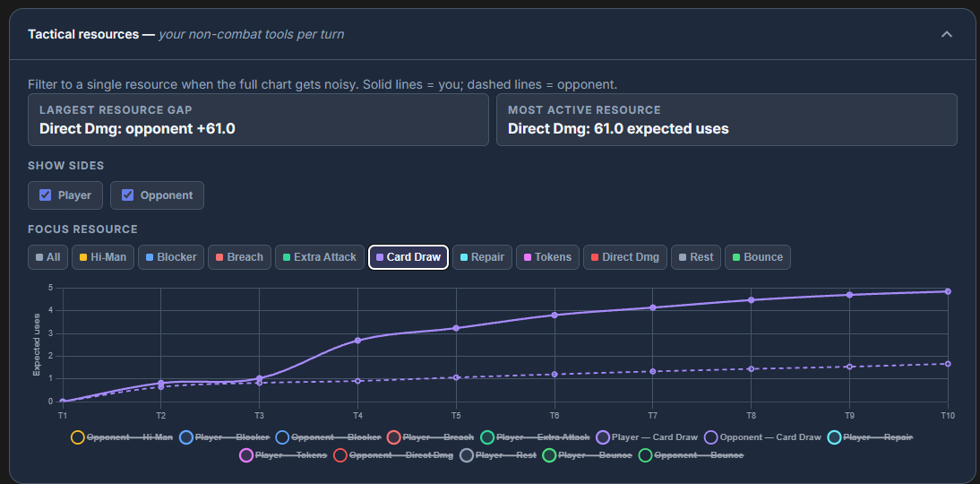This screenshot has height=484, width=980.
Task: Collapse the Tactical resources panel
Action: pyautogui.click(x=947, y=34)
